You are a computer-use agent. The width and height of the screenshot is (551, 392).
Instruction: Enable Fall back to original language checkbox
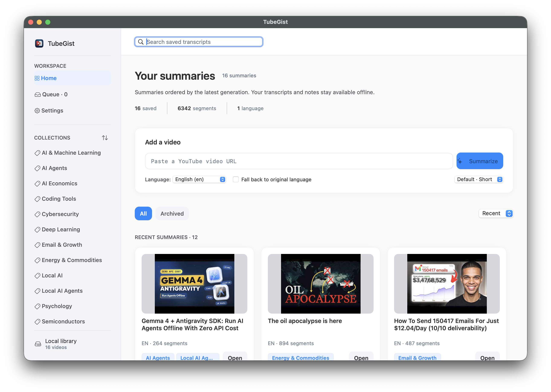(x=236, y=180)
